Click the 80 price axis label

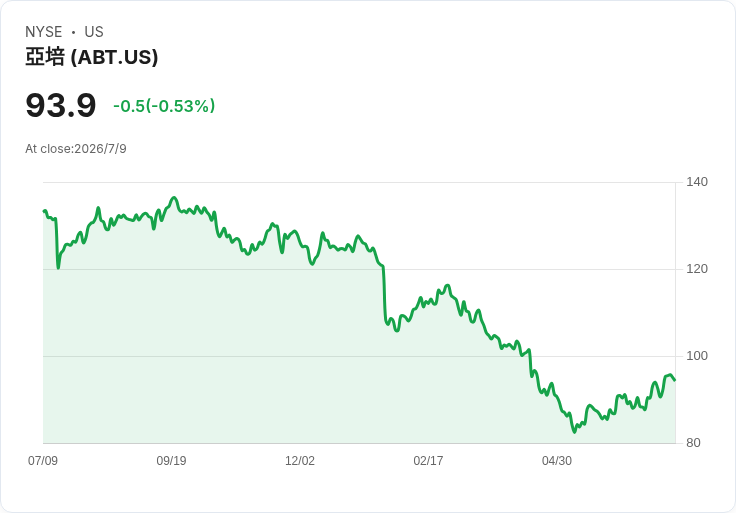click(x=693, y=443)
